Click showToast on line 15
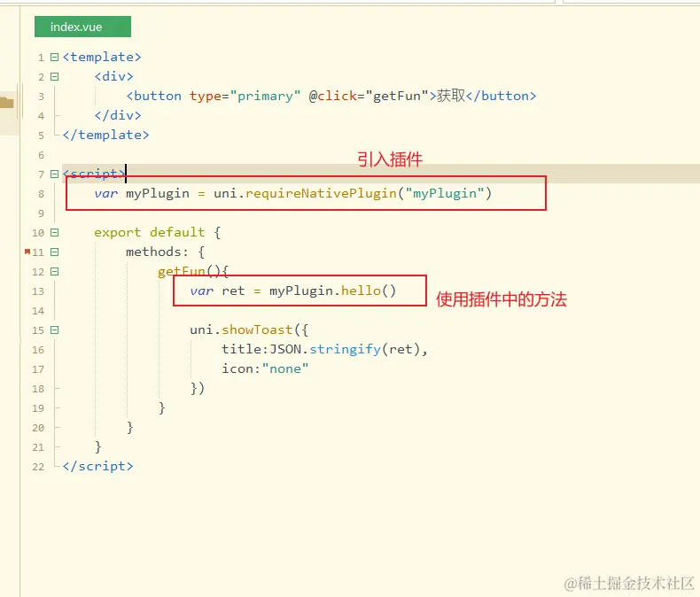Image resolution: width=700 pixels, height=597 pixels. point(257,330)
